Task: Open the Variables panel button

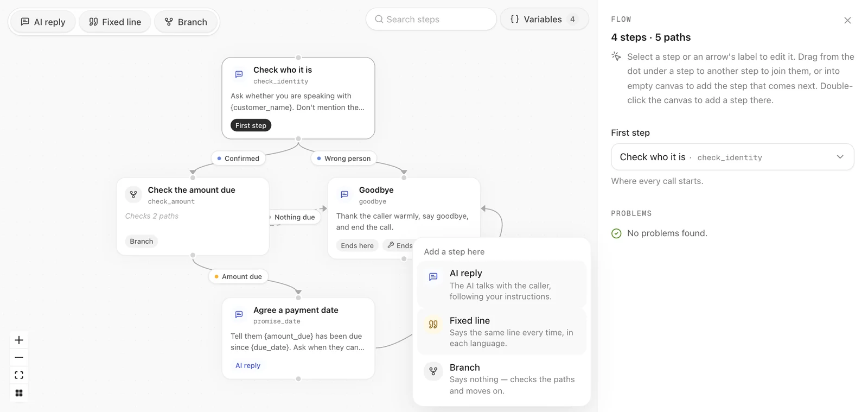Action: [544, 19]
